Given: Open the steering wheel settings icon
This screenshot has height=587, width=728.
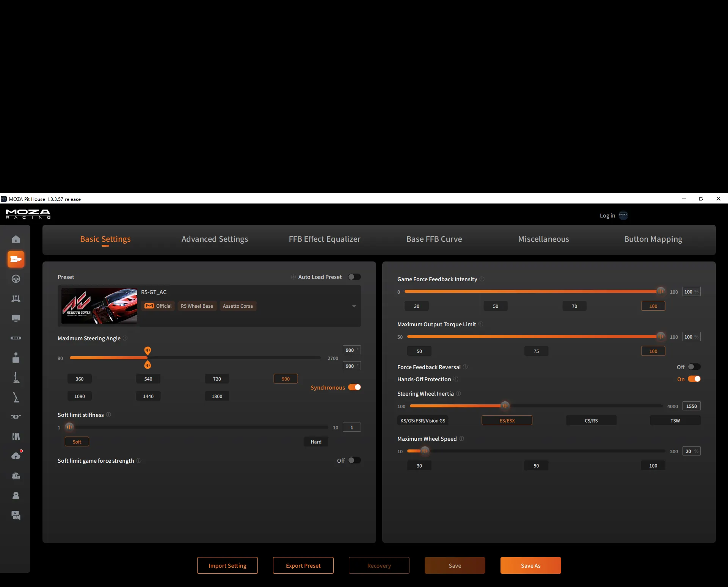Looking at the screenshot, I should click(16, 279).
